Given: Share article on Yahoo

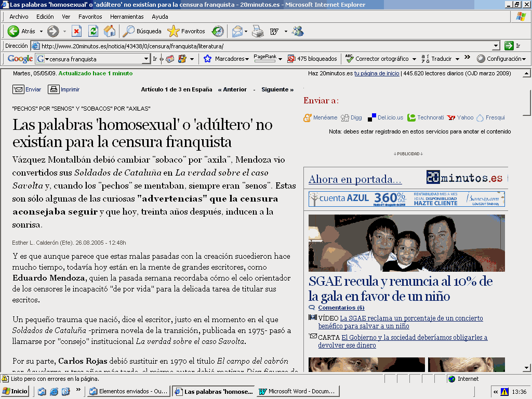Looking at the screenshot, I should (x=460, y=118).
